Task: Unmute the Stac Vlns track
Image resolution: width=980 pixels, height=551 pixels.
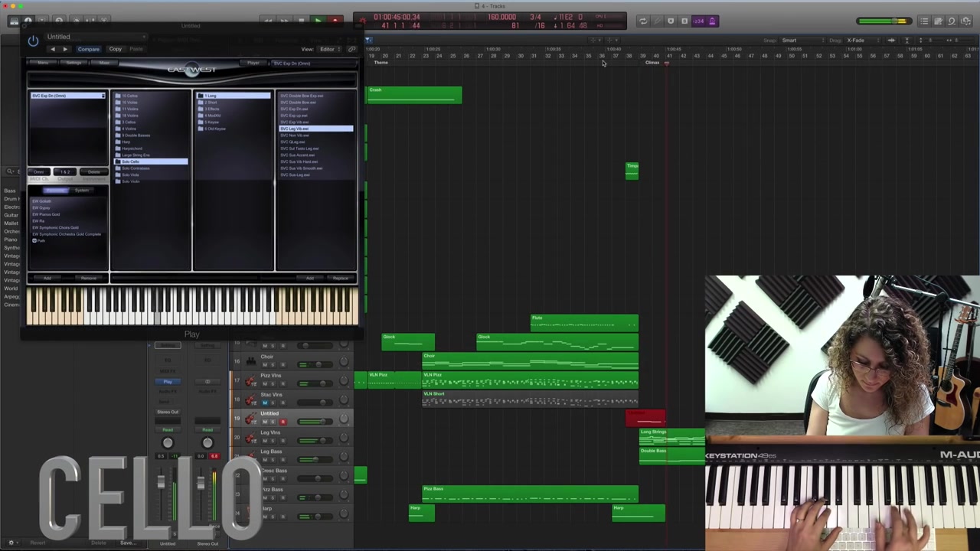Action: [265, 403]
